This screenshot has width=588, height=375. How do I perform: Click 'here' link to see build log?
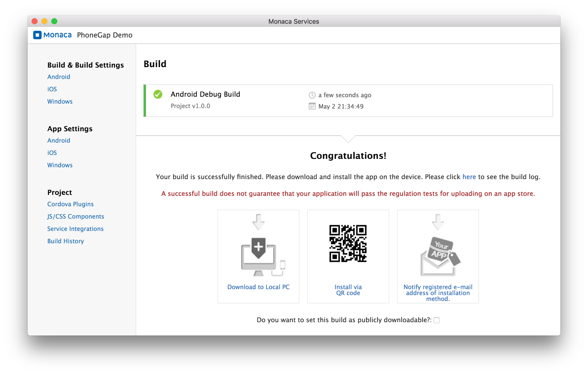469,177
